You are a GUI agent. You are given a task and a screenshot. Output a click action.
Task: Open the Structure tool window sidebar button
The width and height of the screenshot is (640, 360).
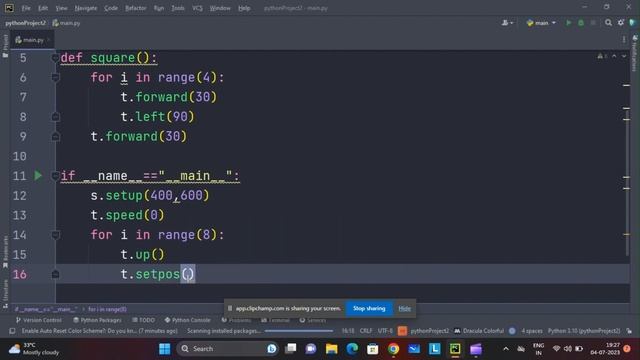(5, 293)
